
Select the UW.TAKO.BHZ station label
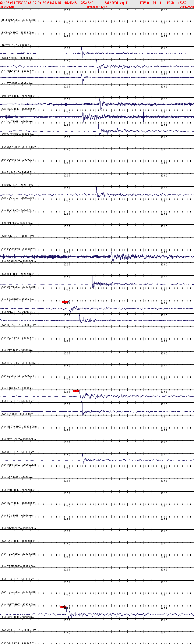[19, 541]
